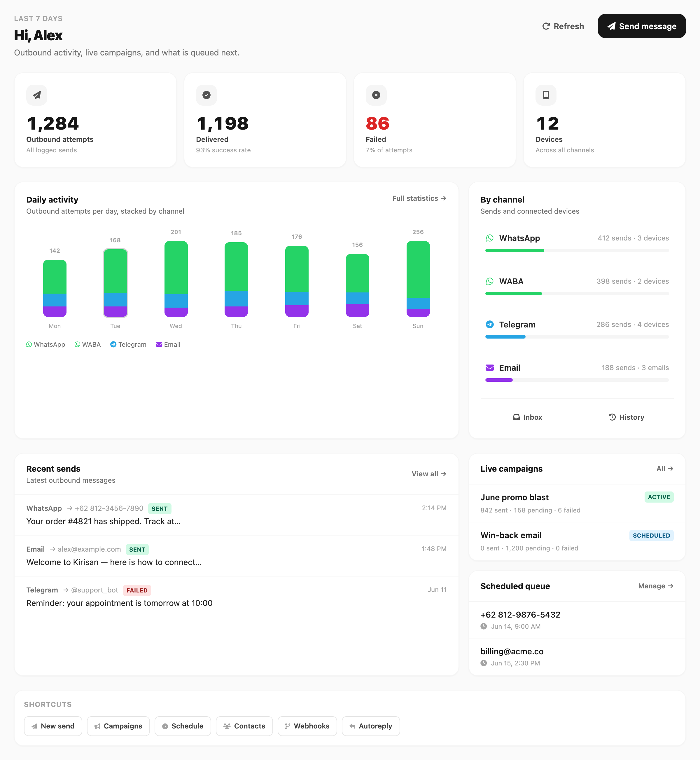This screenshot has width=700, height=760.
Task: Click the Email envelope icon in By channel
Action: click(490, 368)
